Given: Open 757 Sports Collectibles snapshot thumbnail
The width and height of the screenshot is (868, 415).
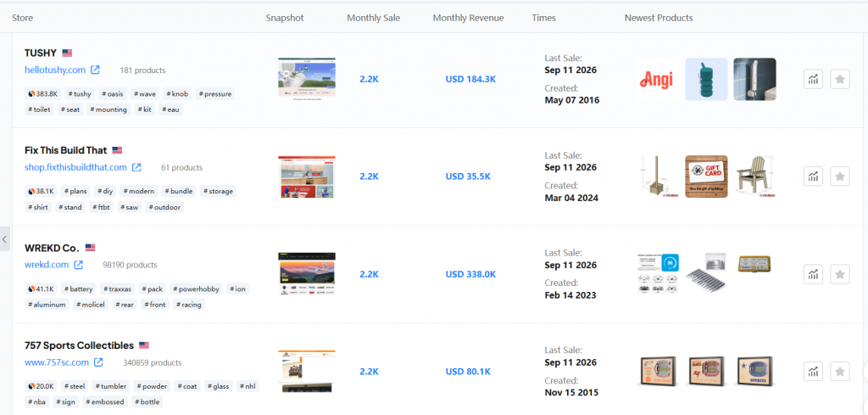Looking at the screenshot, I should [307, 372].
